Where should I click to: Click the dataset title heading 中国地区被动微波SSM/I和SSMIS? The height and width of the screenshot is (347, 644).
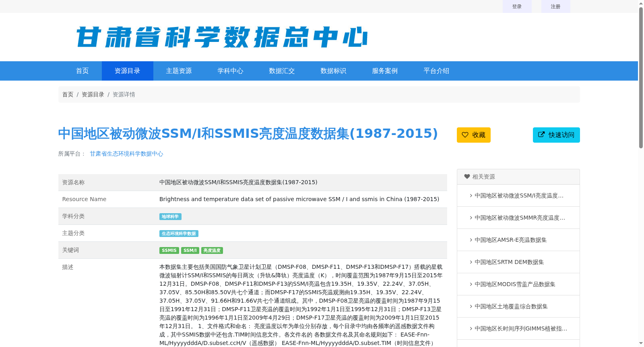pos(248,133)
